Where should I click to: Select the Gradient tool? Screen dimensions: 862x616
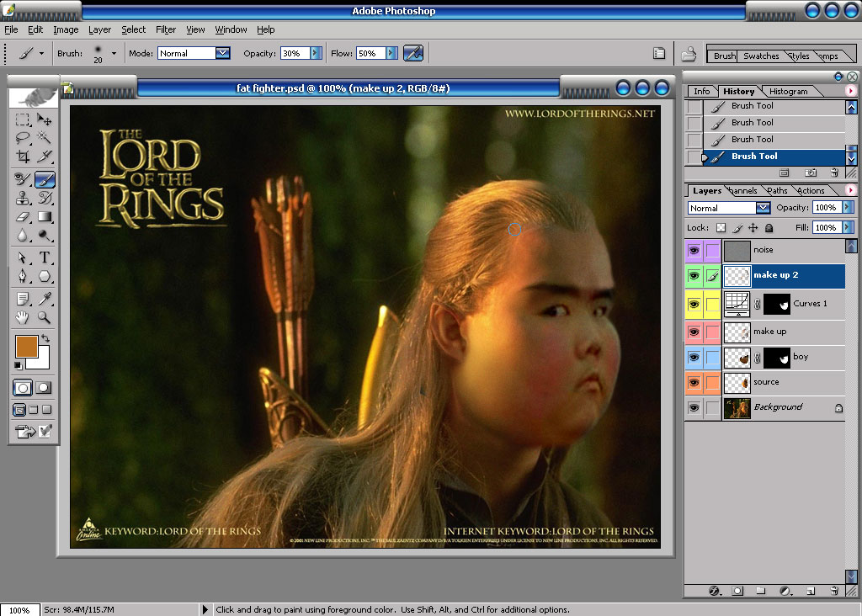tap(45, 216)
